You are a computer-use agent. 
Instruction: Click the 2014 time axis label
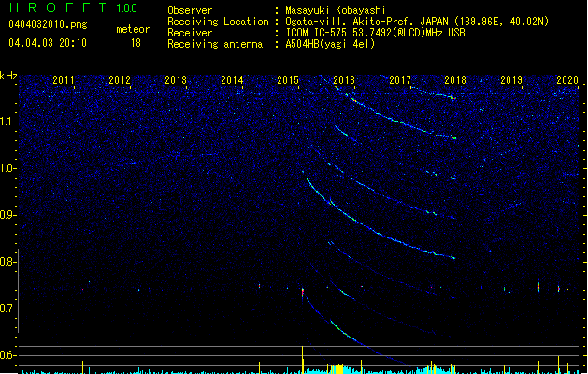(232, 80)
